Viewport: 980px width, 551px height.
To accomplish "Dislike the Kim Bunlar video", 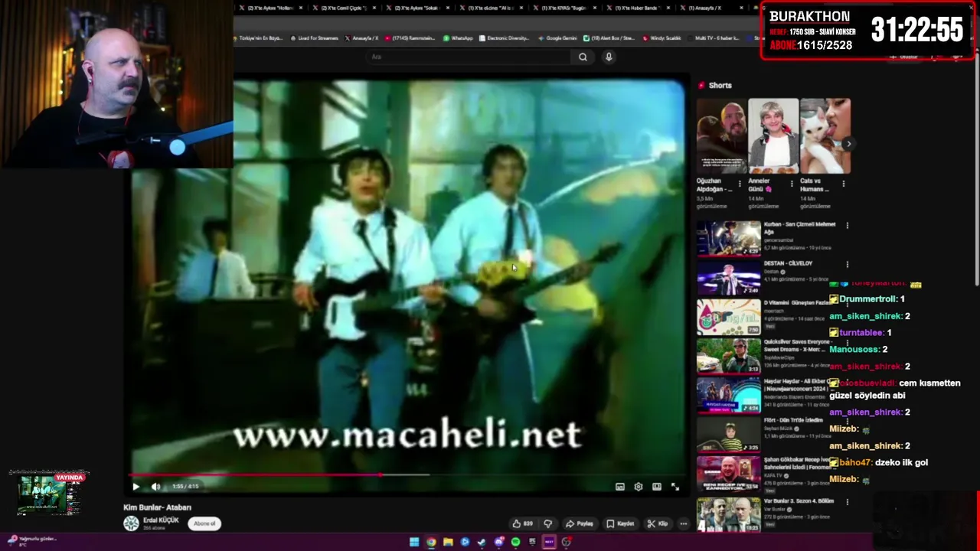I will pyautogui.click(x=547, y=523).
